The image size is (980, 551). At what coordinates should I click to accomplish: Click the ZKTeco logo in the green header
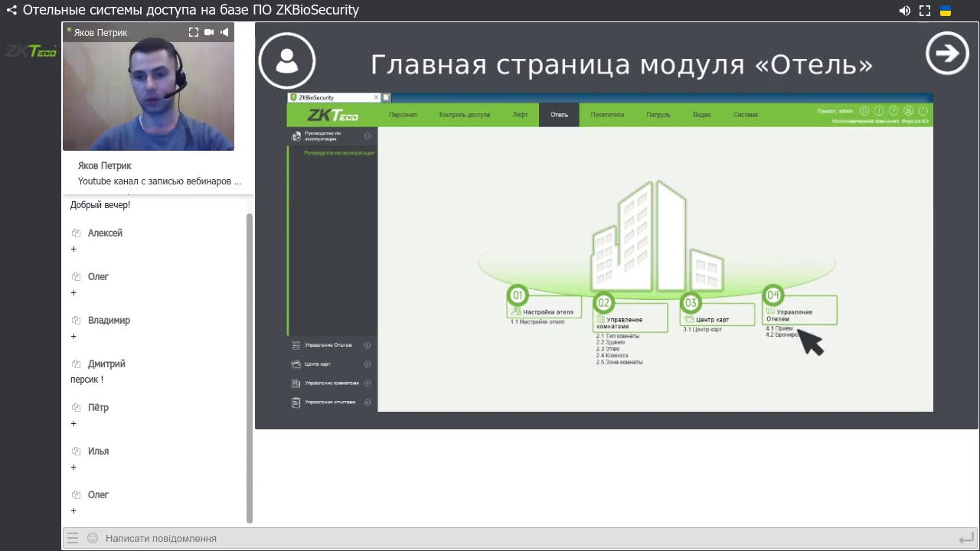[x=332, y=116]
